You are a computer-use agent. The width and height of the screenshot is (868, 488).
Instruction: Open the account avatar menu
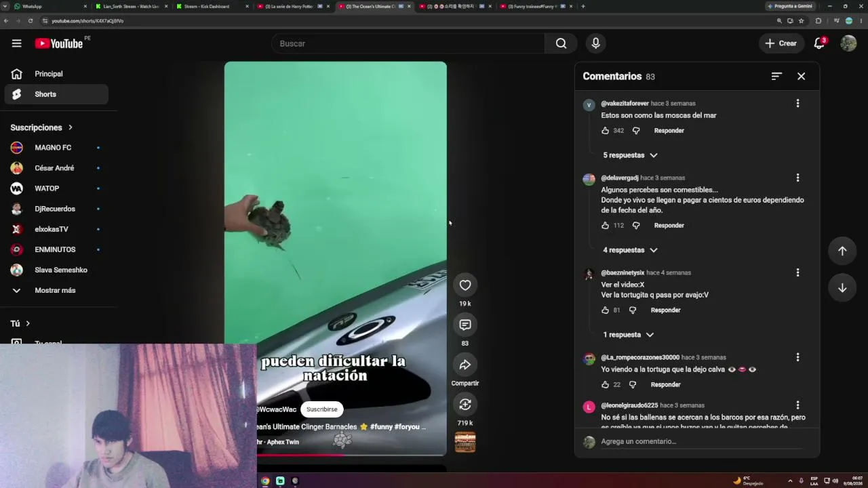848,43
